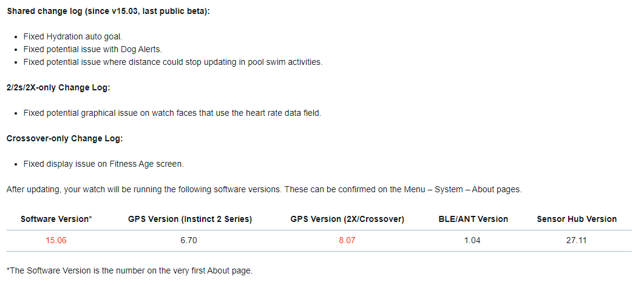Click the 27.11 Sensor Hub version cell
This screenshot has width=644, height=285.
point(577,240)
